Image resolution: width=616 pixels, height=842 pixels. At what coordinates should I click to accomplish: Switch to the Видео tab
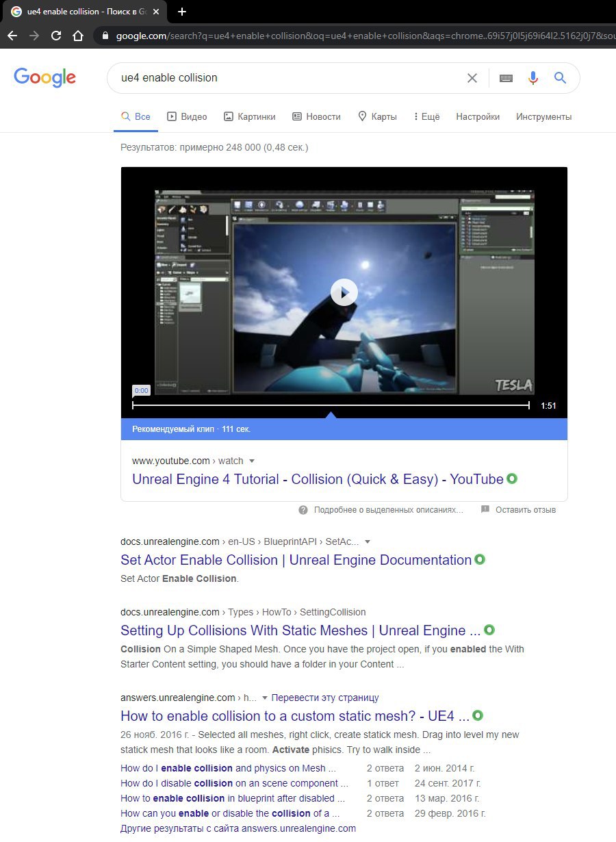pos(187,117)
